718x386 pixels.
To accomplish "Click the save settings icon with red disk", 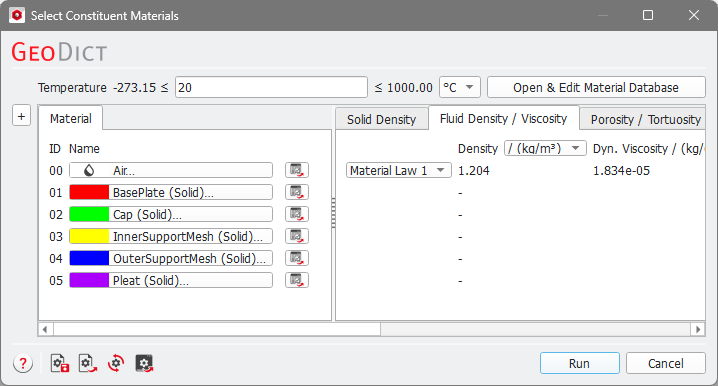I will click(x=60, y=364).
